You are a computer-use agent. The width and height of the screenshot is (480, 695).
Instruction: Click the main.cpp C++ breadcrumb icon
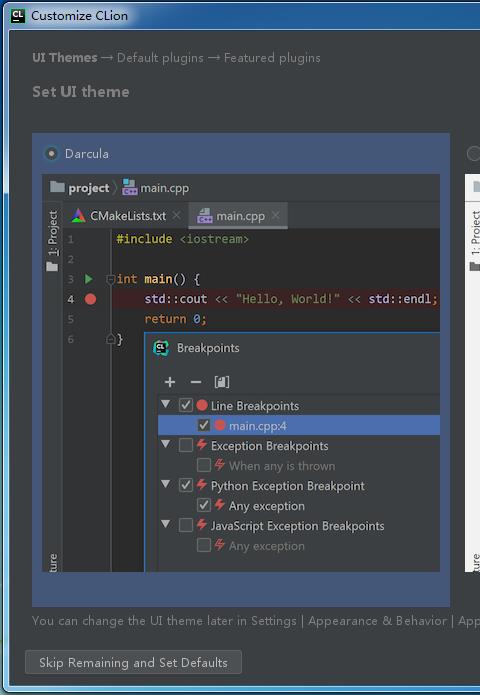[129, 187]
